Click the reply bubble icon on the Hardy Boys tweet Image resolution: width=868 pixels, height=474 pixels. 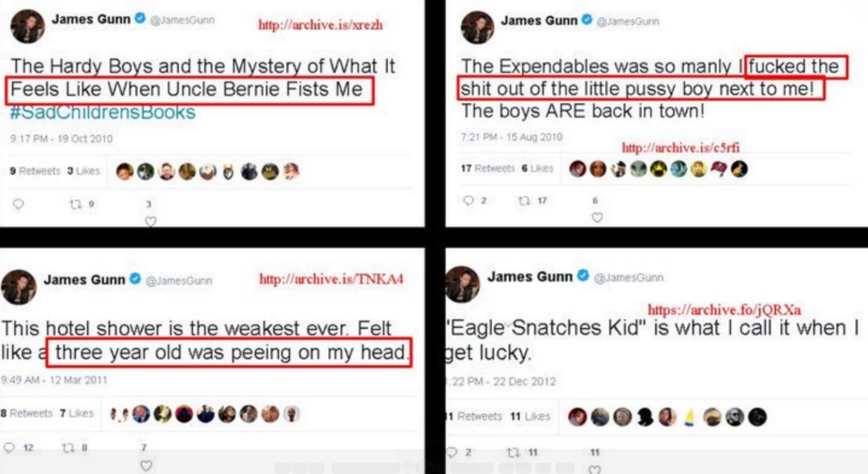[x=20, y=203]
